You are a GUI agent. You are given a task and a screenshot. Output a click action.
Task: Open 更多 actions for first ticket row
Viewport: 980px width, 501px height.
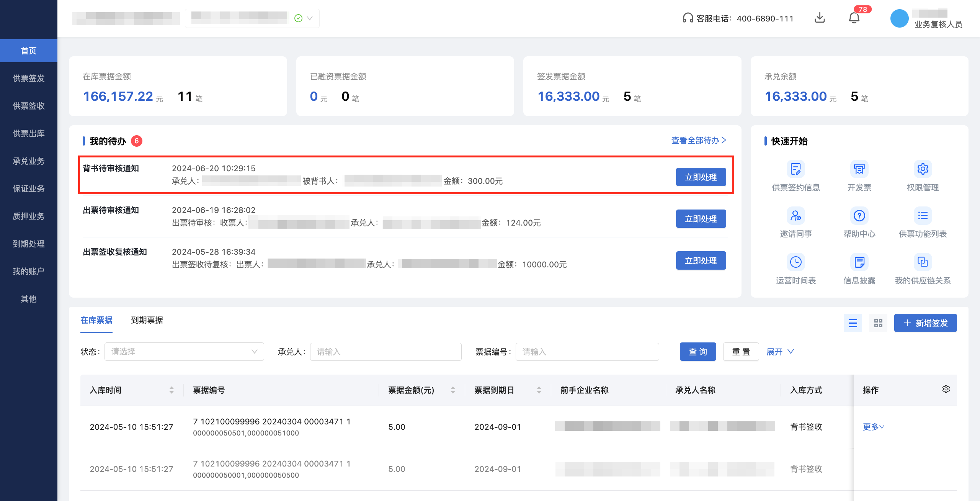coord(873,426)
